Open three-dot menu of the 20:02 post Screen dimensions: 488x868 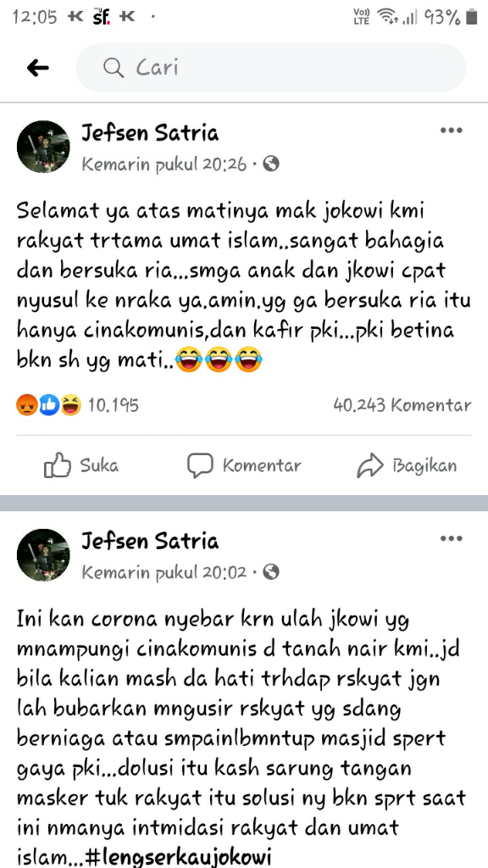point(451,538)
